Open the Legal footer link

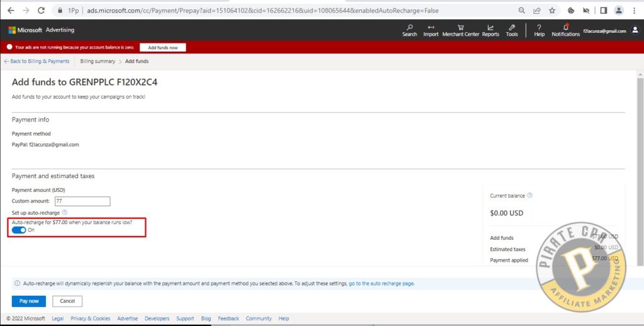pos(57,318)
